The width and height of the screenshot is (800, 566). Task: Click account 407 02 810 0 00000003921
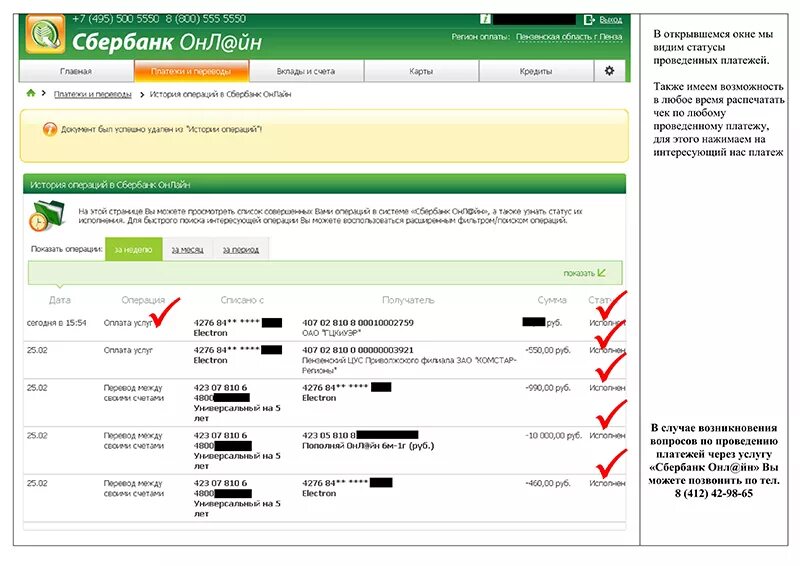(358, 350)
